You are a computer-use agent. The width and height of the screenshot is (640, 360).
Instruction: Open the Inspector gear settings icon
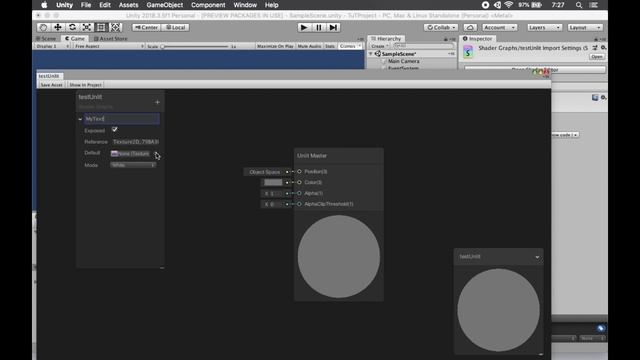[x=603, y=48]
